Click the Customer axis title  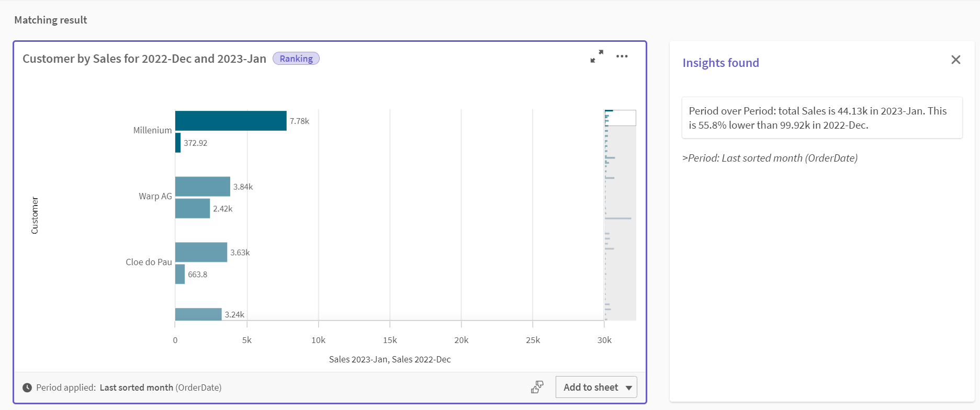click(35, 215)
